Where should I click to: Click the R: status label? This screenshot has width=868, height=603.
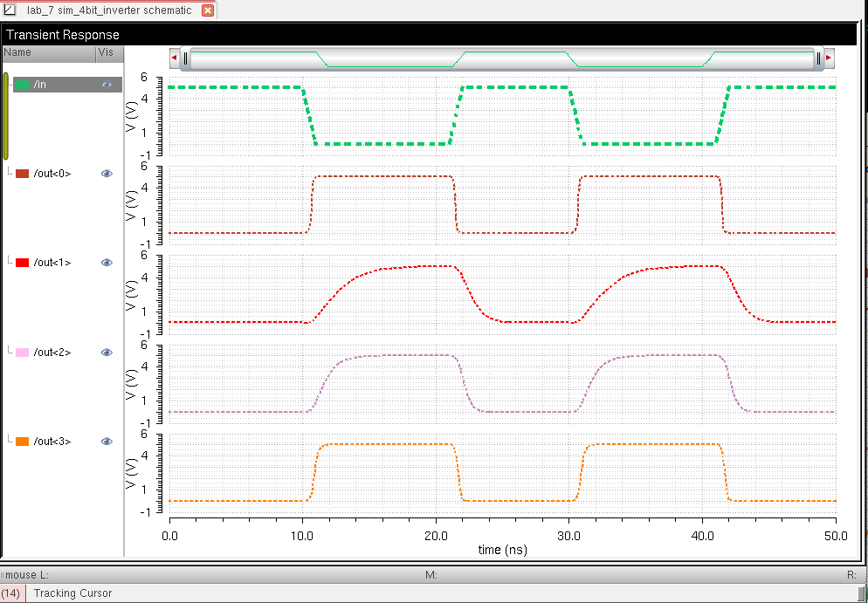(852, 575)
